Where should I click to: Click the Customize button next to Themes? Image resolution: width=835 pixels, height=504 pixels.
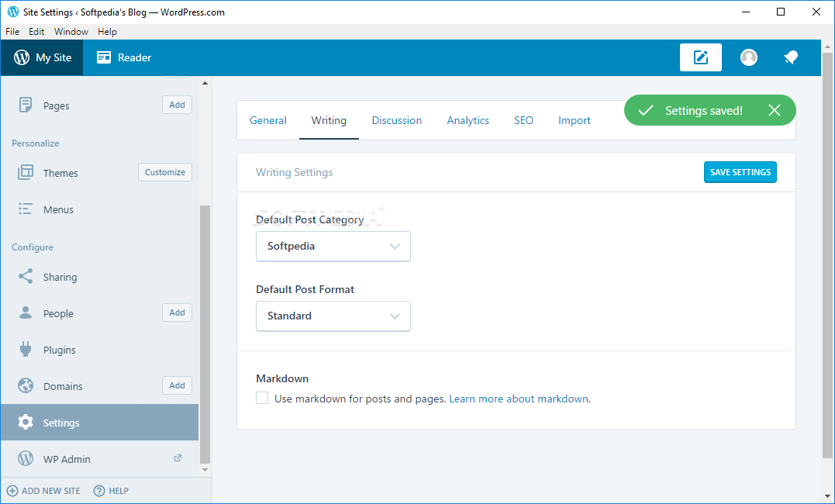click(165, 172)
